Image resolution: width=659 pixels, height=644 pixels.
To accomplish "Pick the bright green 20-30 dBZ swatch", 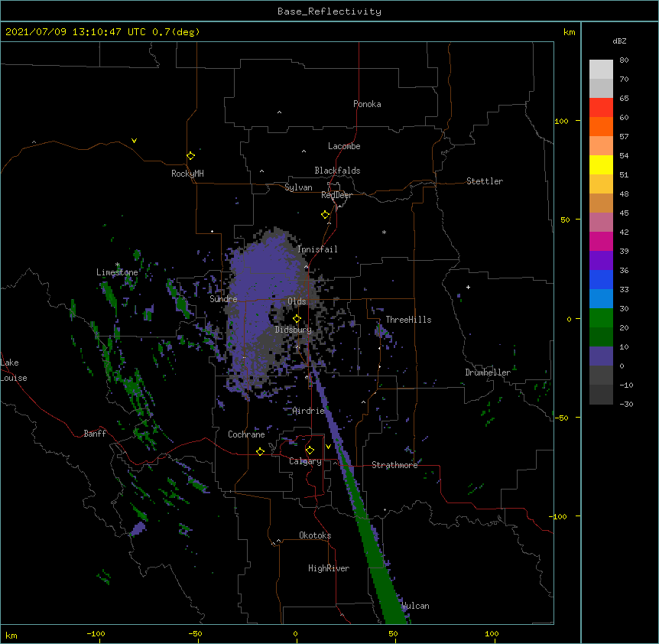I will coord(601,318).
